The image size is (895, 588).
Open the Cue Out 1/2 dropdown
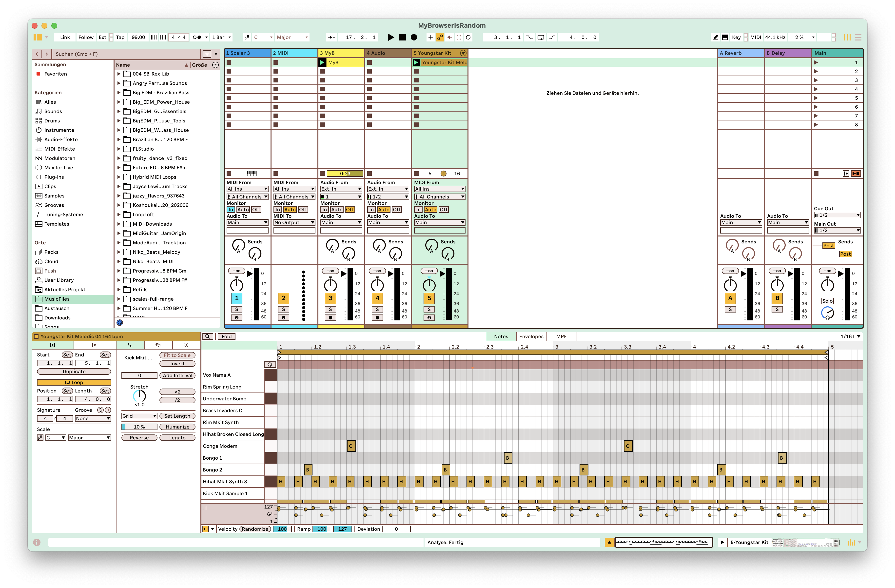pos(837,215)
